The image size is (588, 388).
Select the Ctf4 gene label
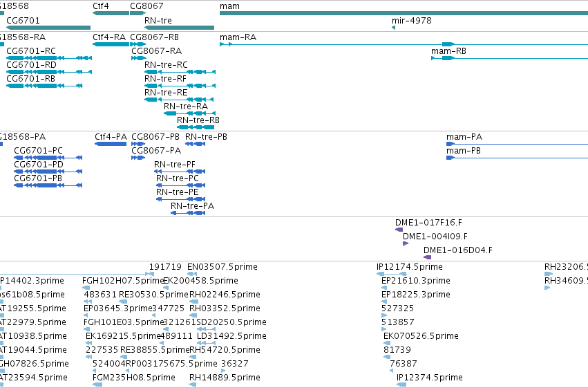[x=100, y=6]
